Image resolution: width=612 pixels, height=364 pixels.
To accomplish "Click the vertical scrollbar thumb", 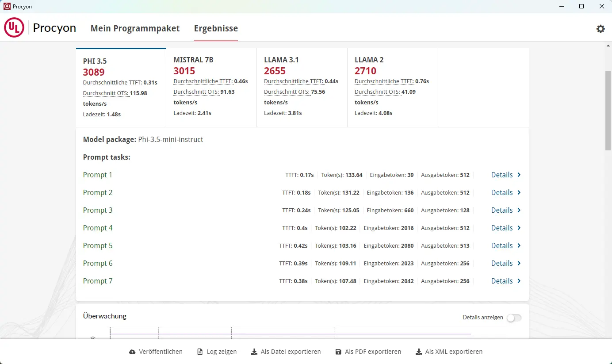I will tap(608, 110).
